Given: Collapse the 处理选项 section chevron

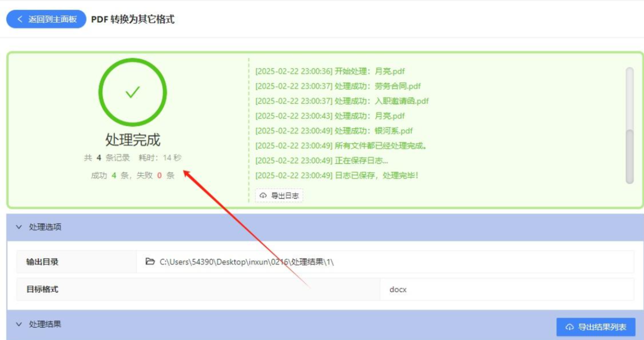Looking at the screenshot, I should [19, 227].
